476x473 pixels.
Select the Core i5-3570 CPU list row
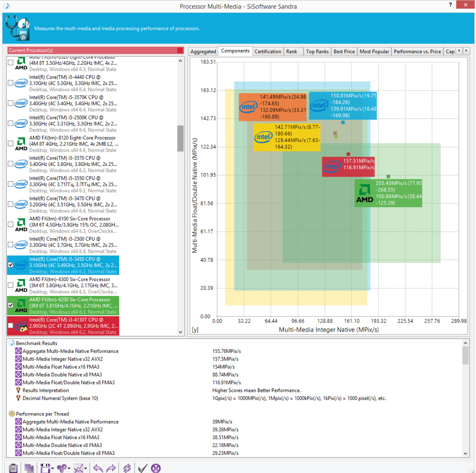[x=63, y=164]
